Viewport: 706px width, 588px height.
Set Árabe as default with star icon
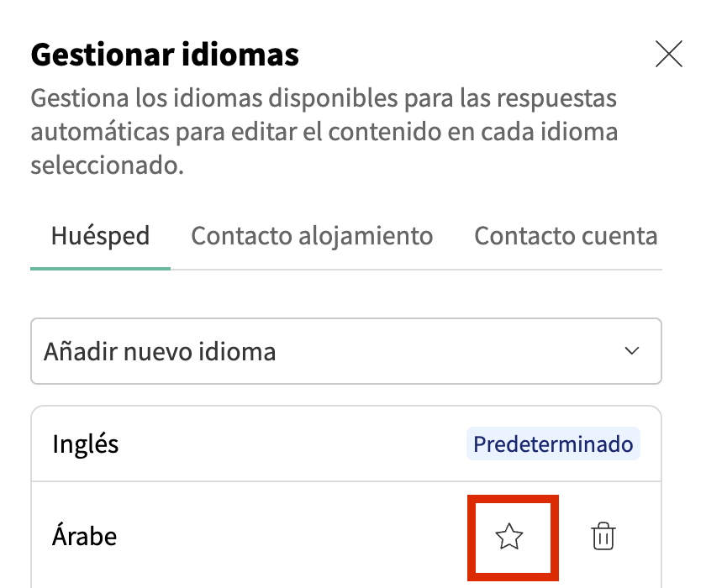(x=509, y=536)
